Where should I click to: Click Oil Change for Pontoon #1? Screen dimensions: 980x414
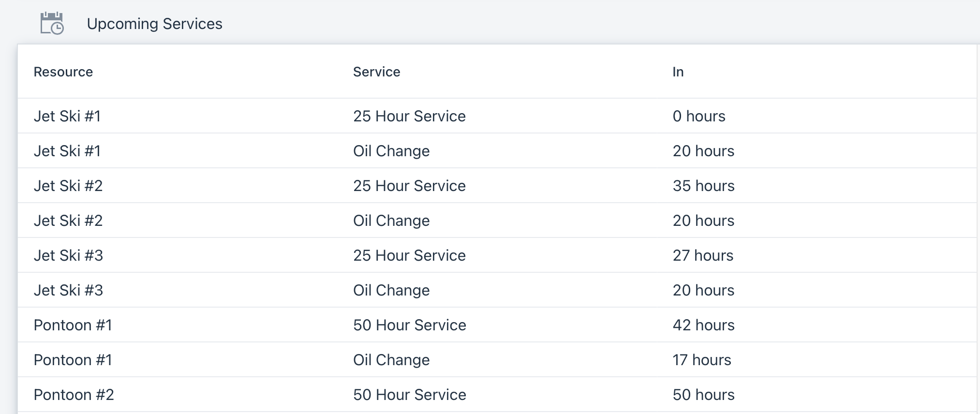coord(391,360)
